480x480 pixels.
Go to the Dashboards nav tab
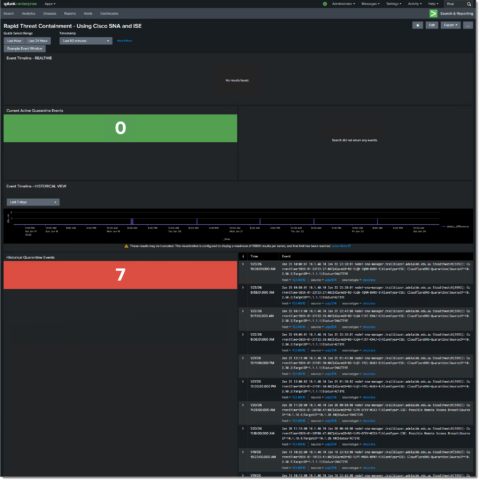(109, 14)
